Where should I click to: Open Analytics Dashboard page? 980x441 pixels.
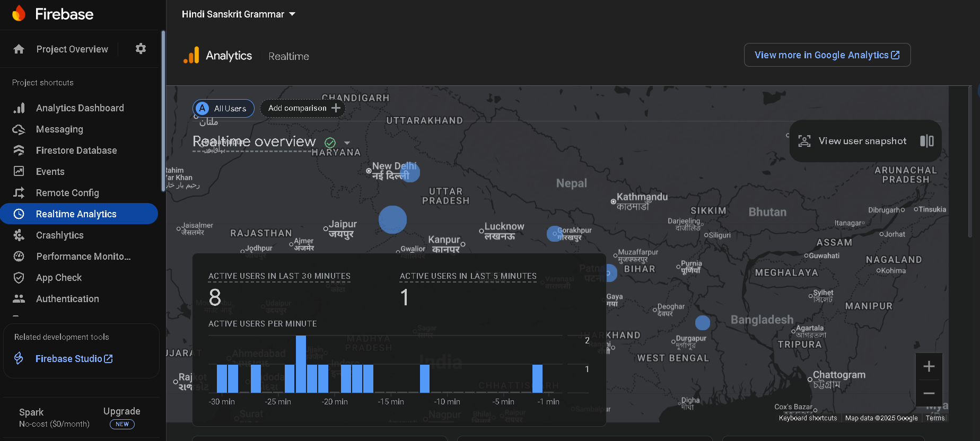(80, 108)
